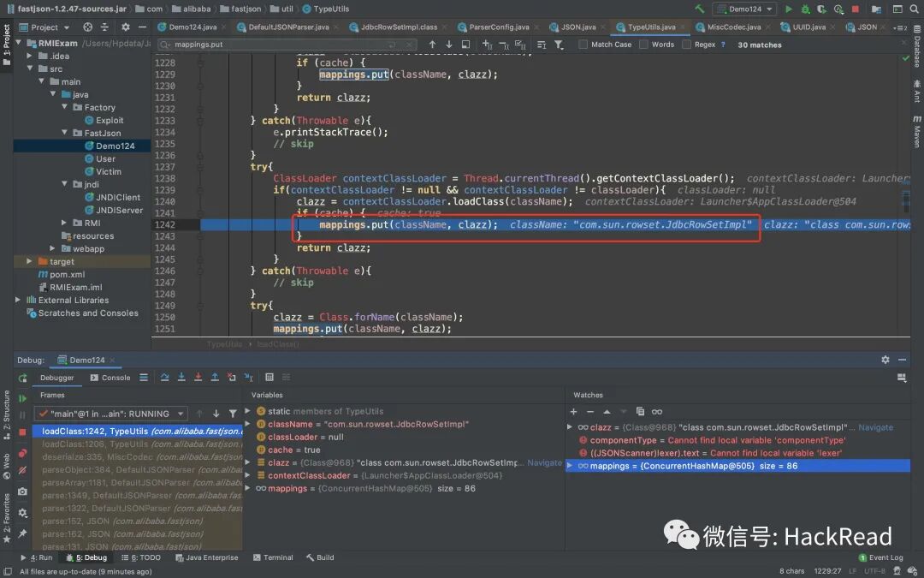This screenshot has width=924, height=578.
Task: Open Terminal tool window button
Action: pos(273,557)
